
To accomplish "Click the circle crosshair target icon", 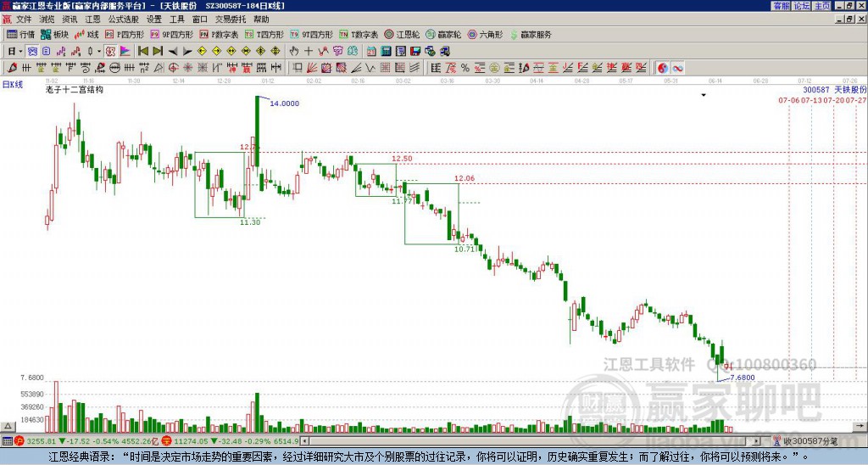I will (173, 68).
